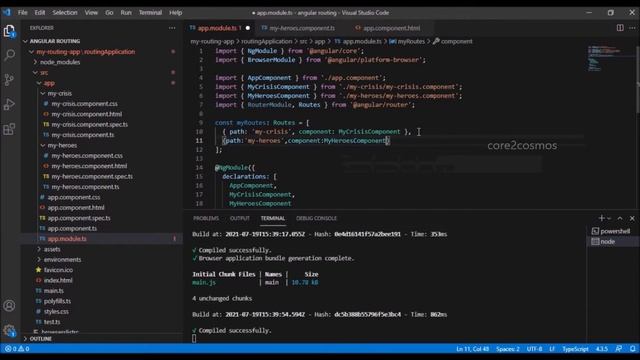Select the powershell terminal instance
This screenshot has height=360, width=640.
612,231
